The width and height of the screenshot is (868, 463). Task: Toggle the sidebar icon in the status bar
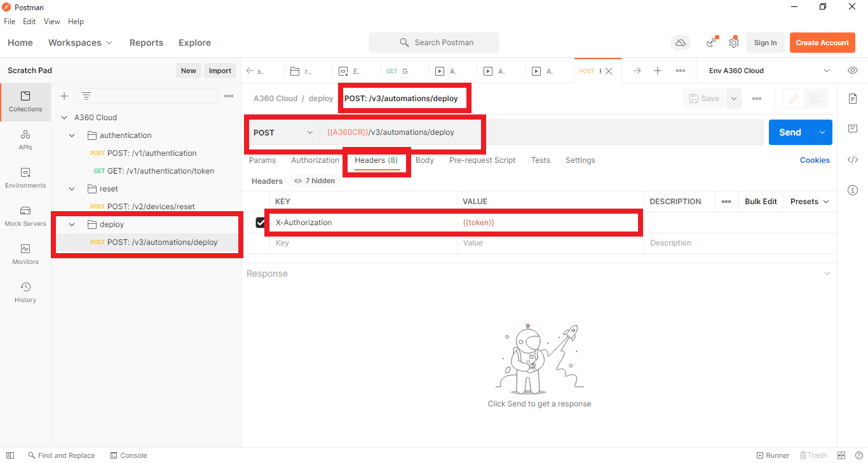pos(10,455)
